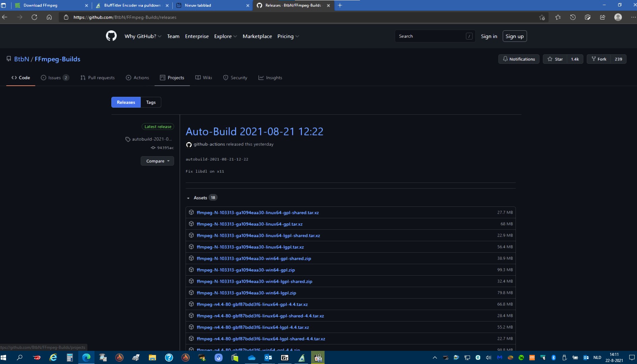Open the Insights tab
Screen dimensions: 637x364
pyautogui.click(x=270, y=78)
